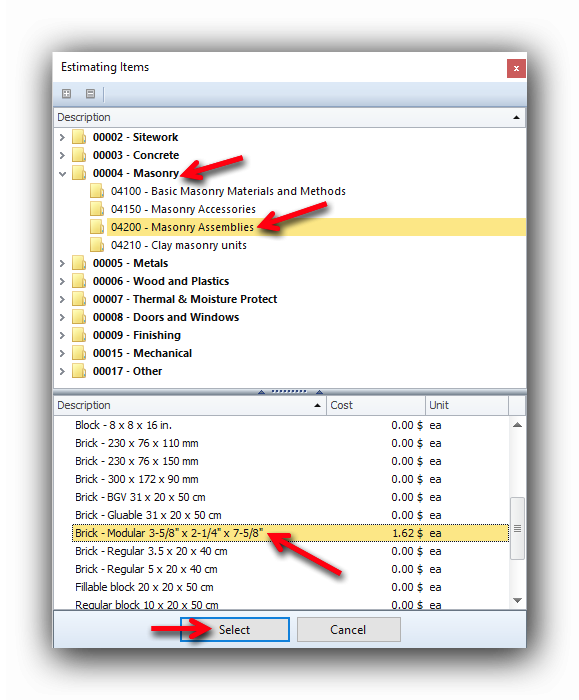Click the 00005 - Metals folder icon
Screen dimensions: 579x700
tap(79, 263)
